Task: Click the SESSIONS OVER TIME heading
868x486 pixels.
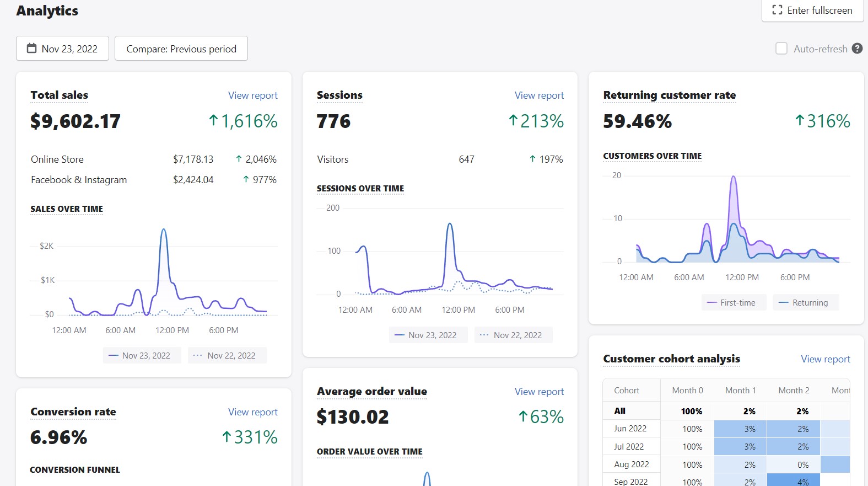Action: [360, 188]
